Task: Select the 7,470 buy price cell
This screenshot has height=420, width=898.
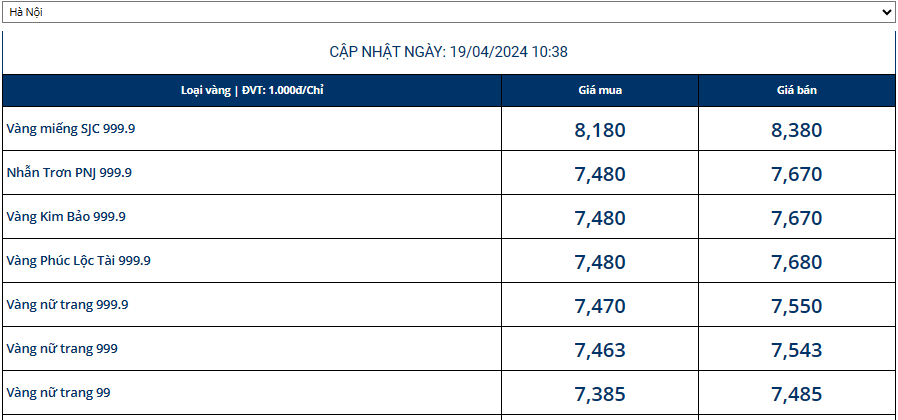Action: pos(600,306)
